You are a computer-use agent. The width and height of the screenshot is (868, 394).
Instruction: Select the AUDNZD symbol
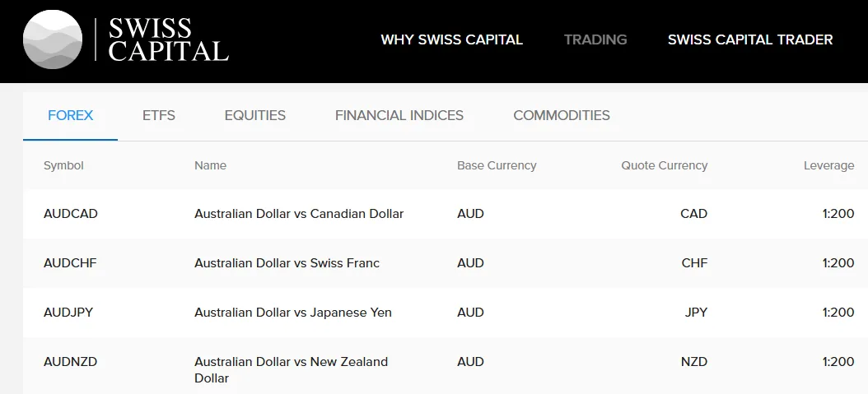(70, 362)
